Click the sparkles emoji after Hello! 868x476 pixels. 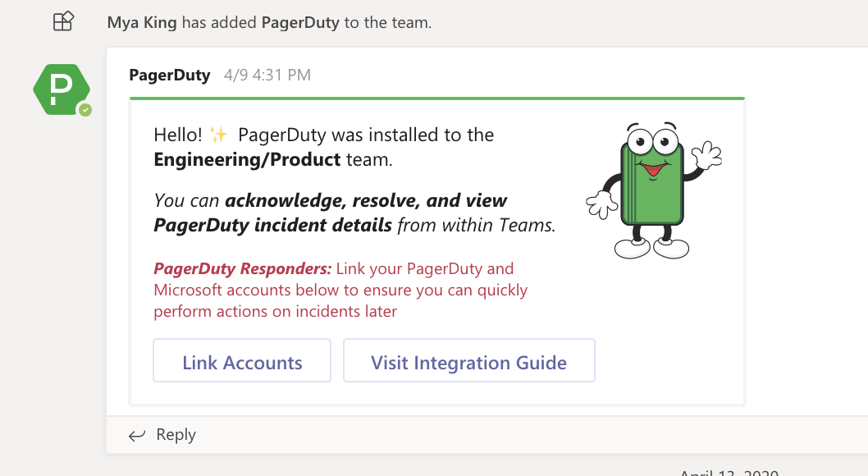[x=218, y=135]
